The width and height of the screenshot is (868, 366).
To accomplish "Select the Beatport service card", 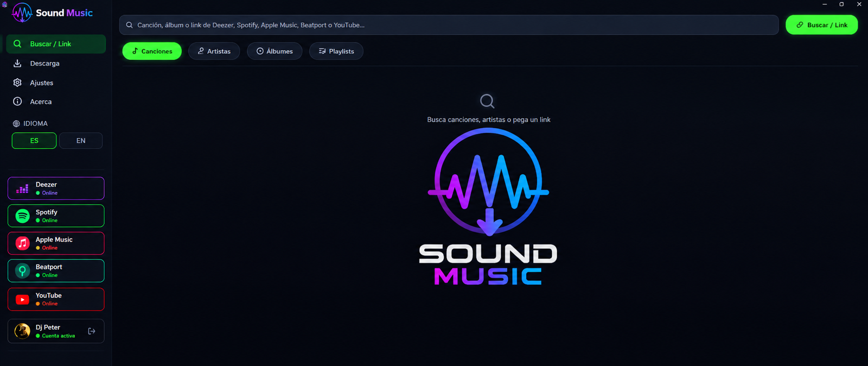I will [56, 270].
